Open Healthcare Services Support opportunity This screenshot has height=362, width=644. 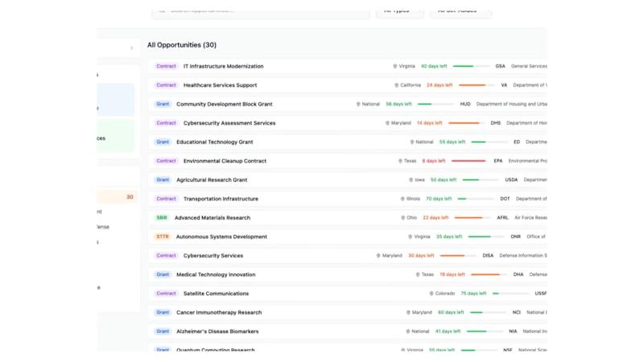click(x=220, y=85)
